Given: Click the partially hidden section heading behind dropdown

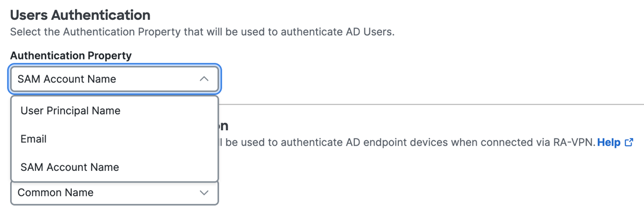Looking at the screenshot, I should [224, 126].
